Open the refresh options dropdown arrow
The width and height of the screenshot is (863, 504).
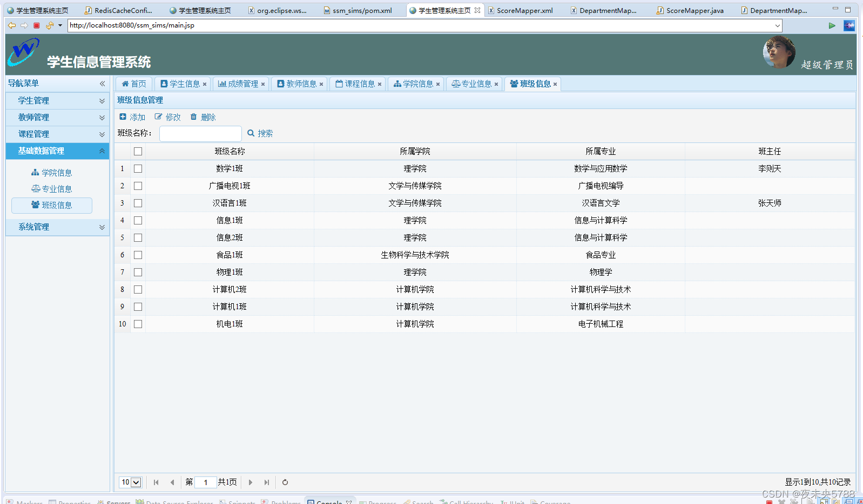pyautogui.click(x=60, y=25)
